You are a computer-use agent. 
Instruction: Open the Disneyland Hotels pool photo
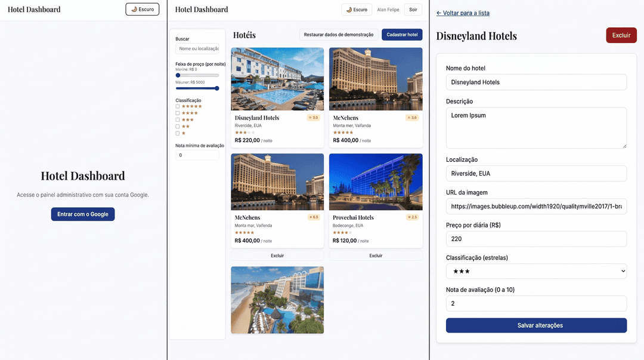point(277,79)
